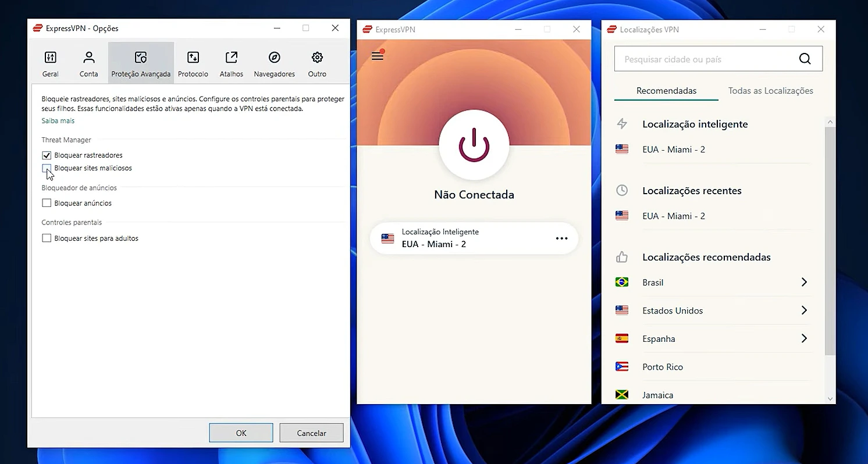Confirm options with the OK button
Viewport: 868px width, 464px height.
pos(241,433)
